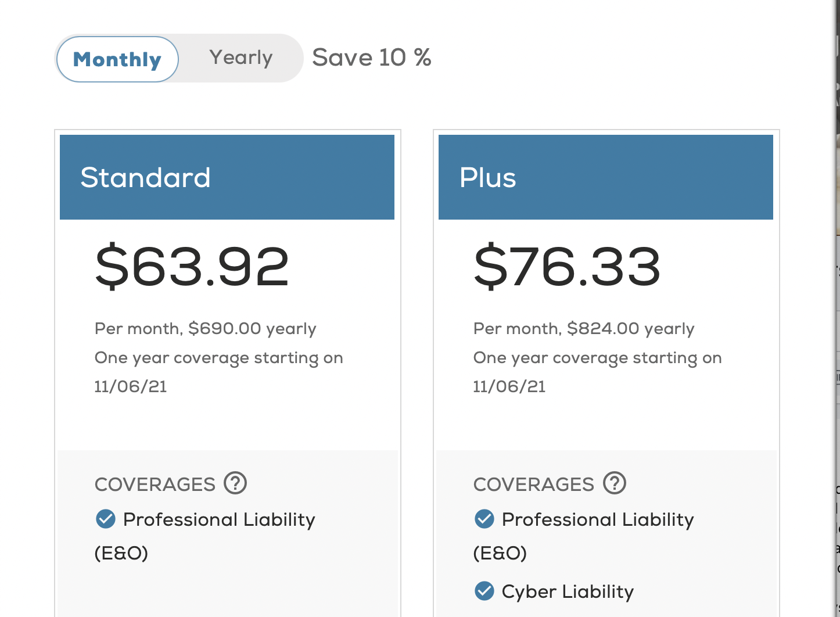Select the Plus plan header
This screenshot has width=840, height=617.
coord(605,177)
